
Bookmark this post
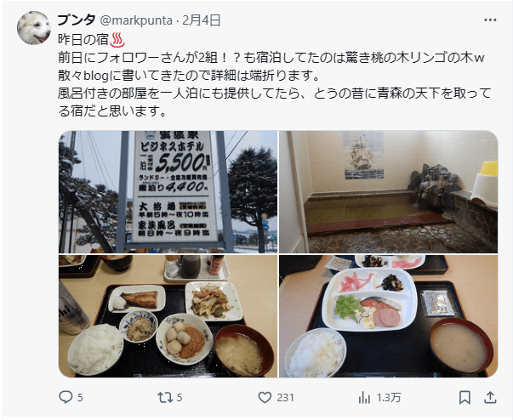465,397
